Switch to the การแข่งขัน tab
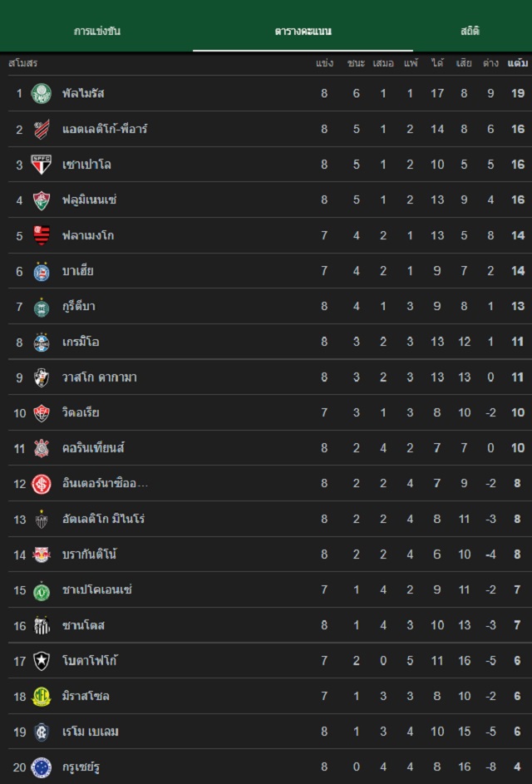532x784 pixels. (97, 32)
